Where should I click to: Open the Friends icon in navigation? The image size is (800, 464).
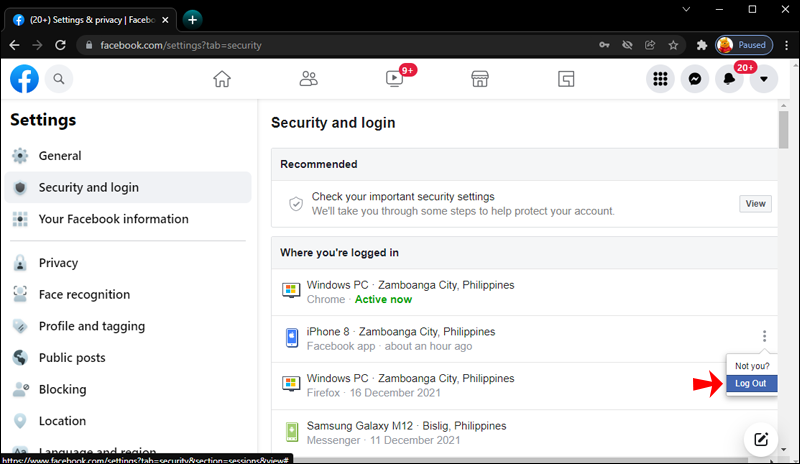point(309,79)
